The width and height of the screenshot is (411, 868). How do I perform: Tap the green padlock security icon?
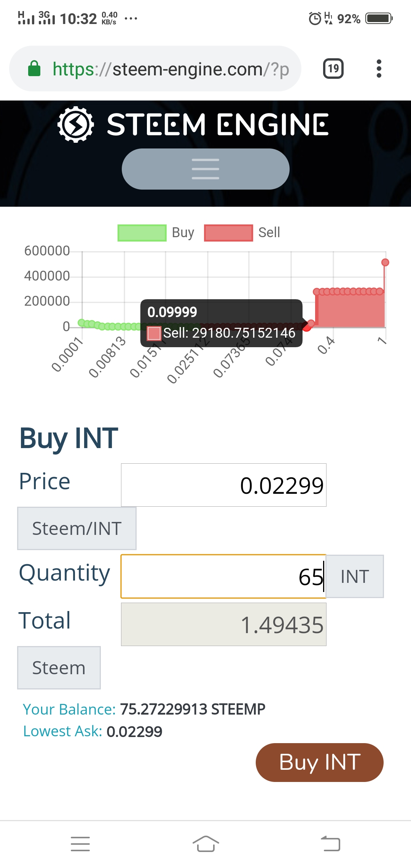point(34,69)
